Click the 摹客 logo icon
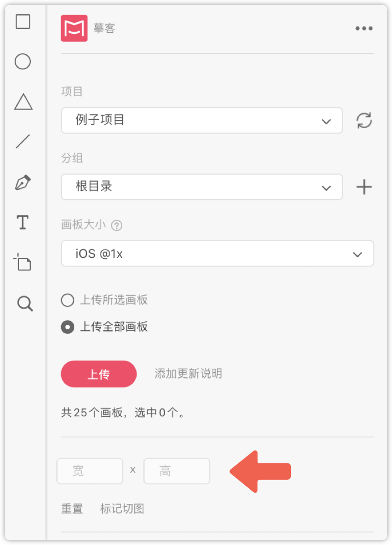 point(74,28)
